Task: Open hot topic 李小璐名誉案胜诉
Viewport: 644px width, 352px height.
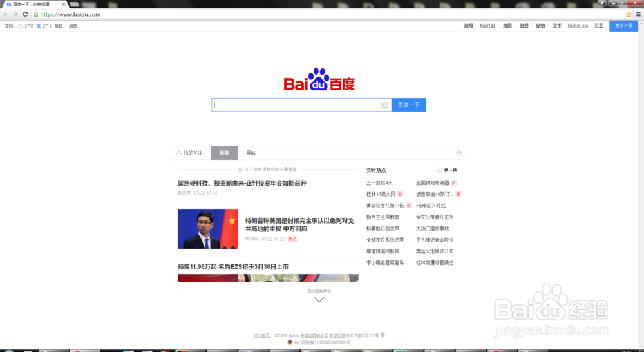Action: click(x=385, y=263)
